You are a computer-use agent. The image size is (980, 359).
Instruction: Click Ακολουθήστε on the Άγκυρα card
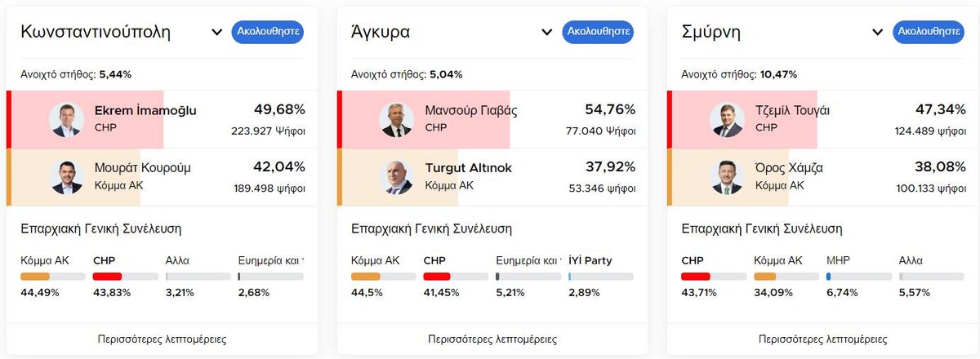598,32
